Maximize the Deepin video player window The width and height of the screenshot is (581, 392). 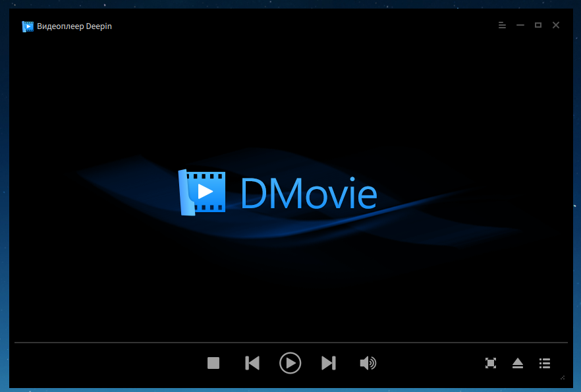(x=538, y=25)
